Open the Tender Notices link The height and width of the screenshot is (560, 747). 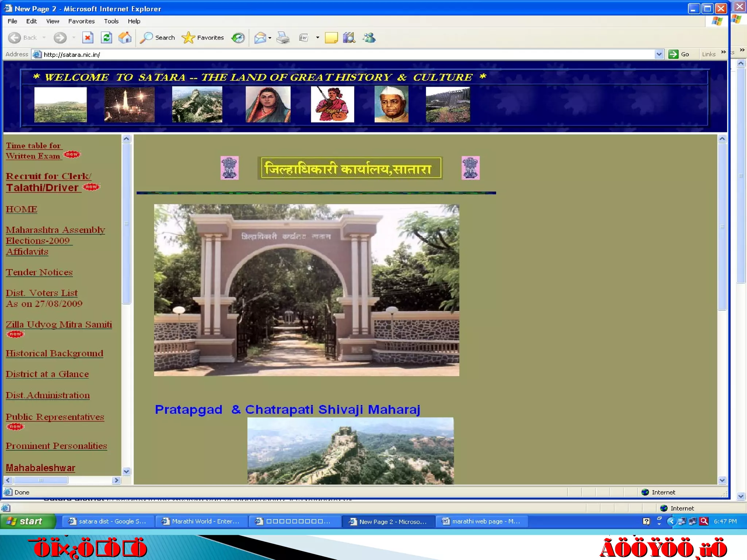point(39,272)
